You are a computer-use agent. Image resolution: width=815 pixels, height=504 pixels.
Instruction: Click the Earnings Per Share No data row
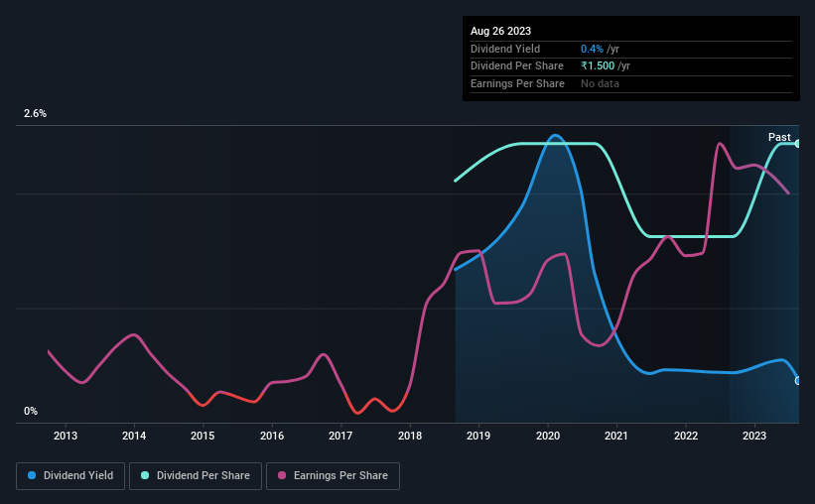pos(631,83)
